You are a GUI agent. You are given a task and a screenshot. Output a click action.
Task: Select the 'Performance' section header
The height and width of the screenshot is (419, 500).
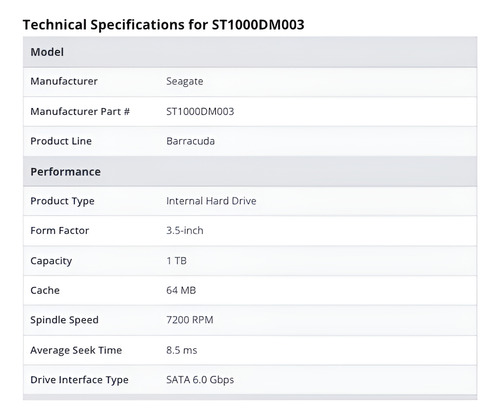(250, 172)
